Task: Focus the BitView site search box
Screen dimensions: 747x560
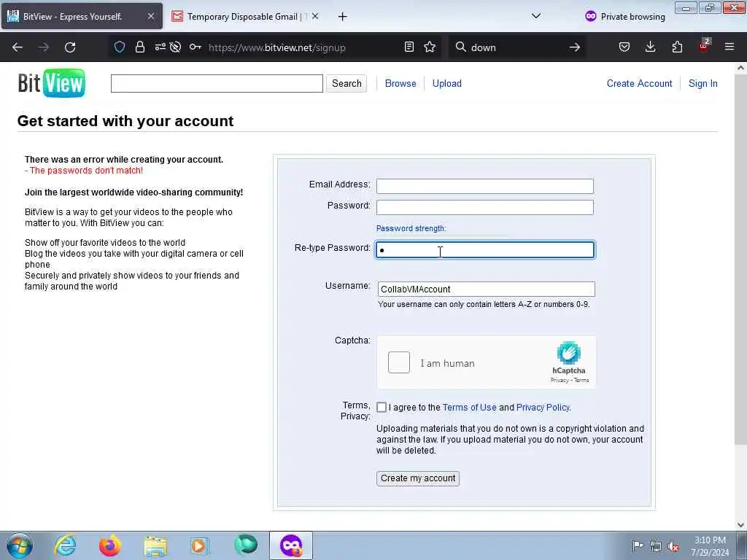Action: click(217, 83)
